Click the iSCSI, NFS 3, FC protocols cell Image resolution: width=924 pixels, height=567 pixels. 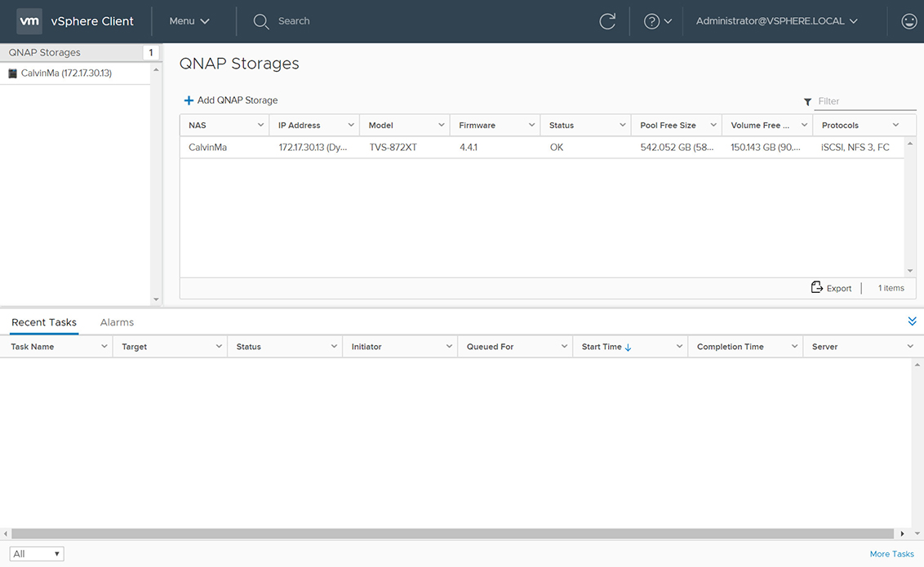tap(855, 147)
